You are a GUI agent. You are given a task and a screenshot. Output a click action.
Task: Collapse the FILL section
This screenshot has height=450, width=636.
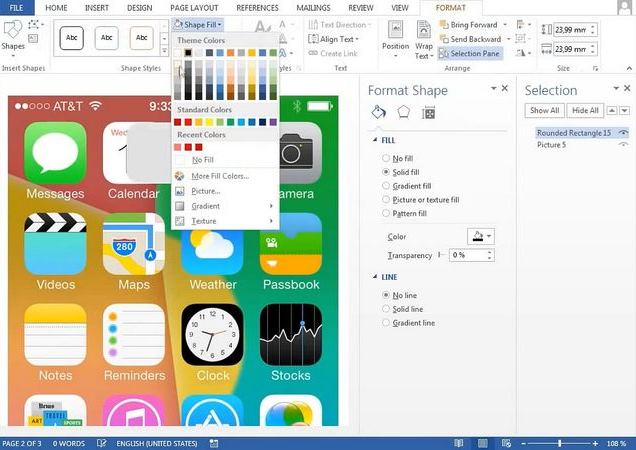(x=374, y=140)
